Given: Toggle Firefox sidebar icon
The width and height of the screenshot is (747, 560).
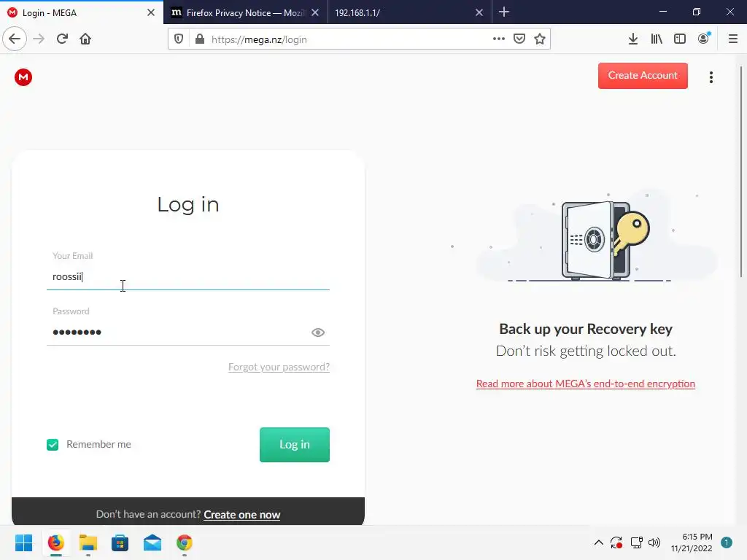Looking at the screenshot, I should 680,39.
